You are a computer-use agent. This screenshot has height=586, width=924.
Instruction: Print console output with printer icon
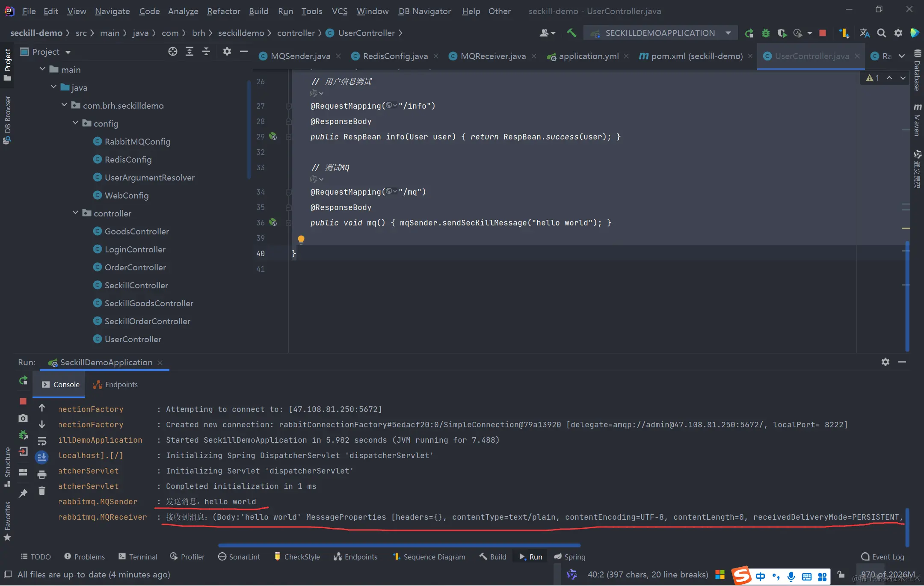(42, 474)
